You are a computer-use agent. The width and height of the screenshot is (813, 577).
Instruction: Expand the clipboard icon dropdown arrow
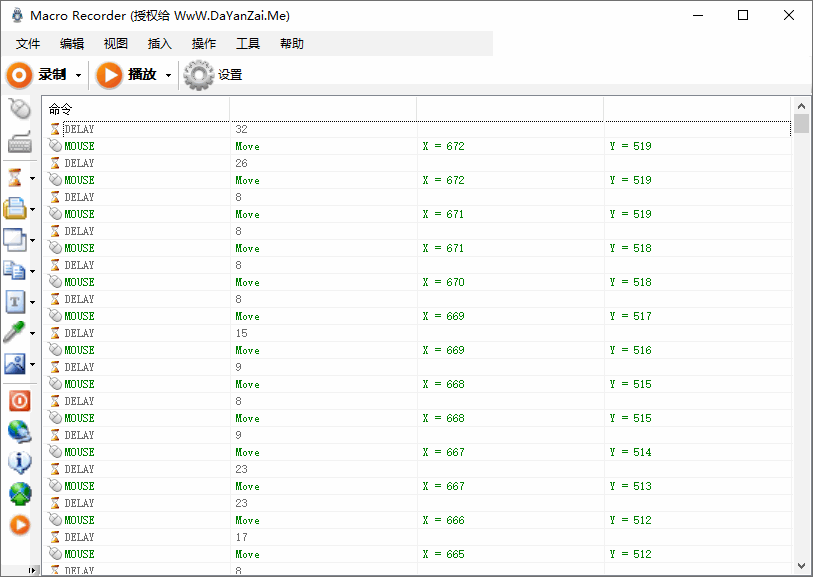32,272
